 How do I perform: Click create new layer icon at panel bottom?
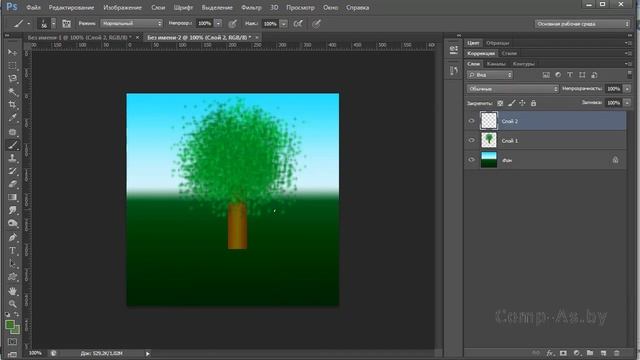pyautogui.click(x=603, y=353)
